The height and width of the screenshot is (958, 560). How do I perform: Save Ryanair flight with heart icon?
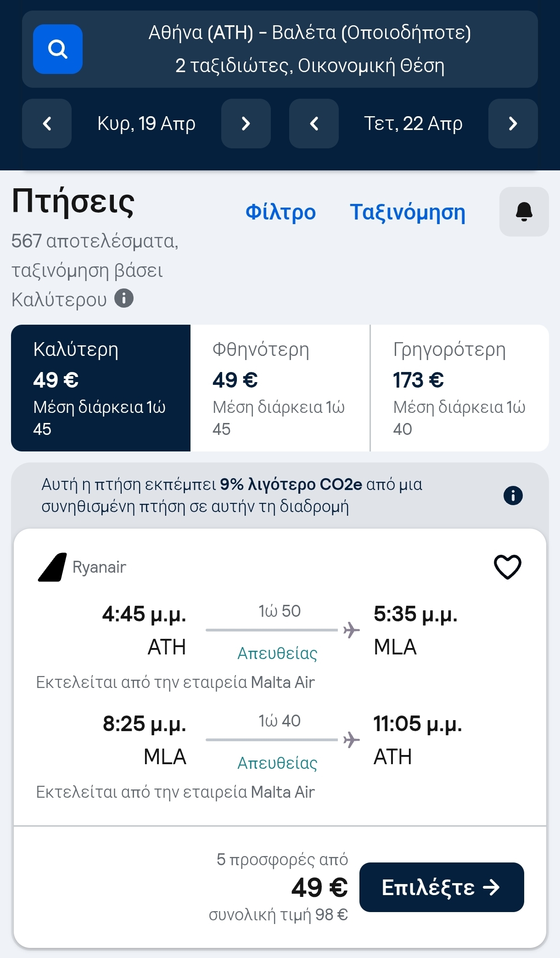(x=507, y=567)
